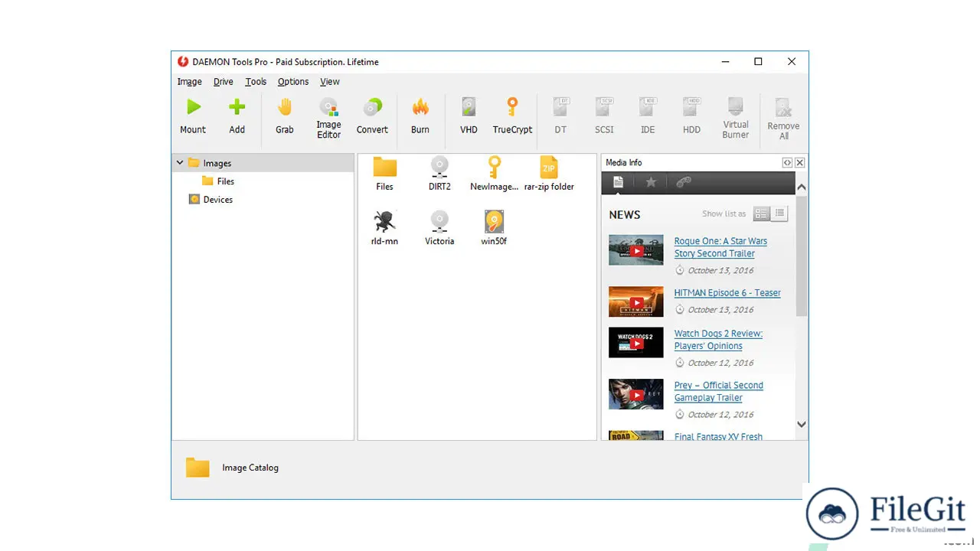This screenshot has height=551, width=980.
Task: Play the HITMAN video thumbnail
Action: 636,302
